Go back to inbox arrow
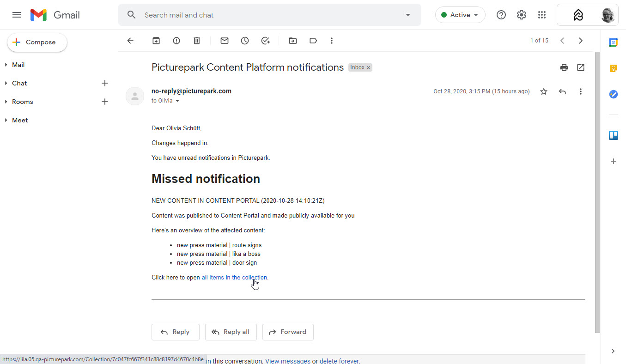The height and width of the screenshot is (364, 626). [x=130, y=41]
